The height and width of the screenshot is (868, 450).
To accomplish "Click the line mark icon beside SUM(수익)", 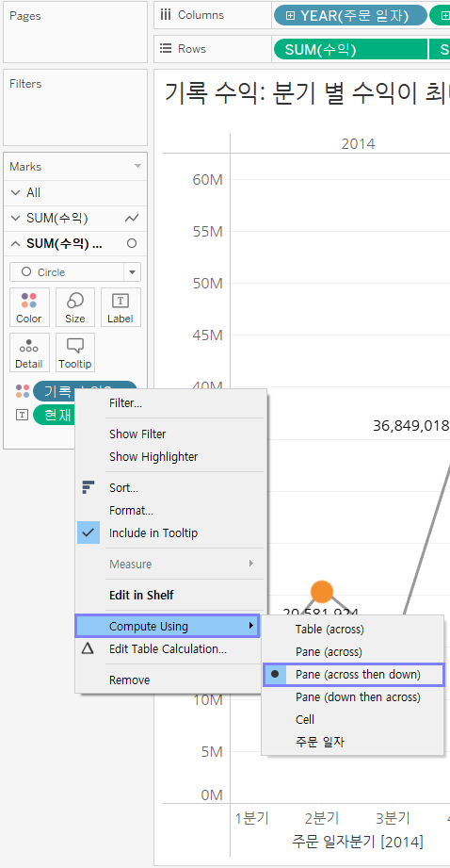I will click(x=132, y=218).
